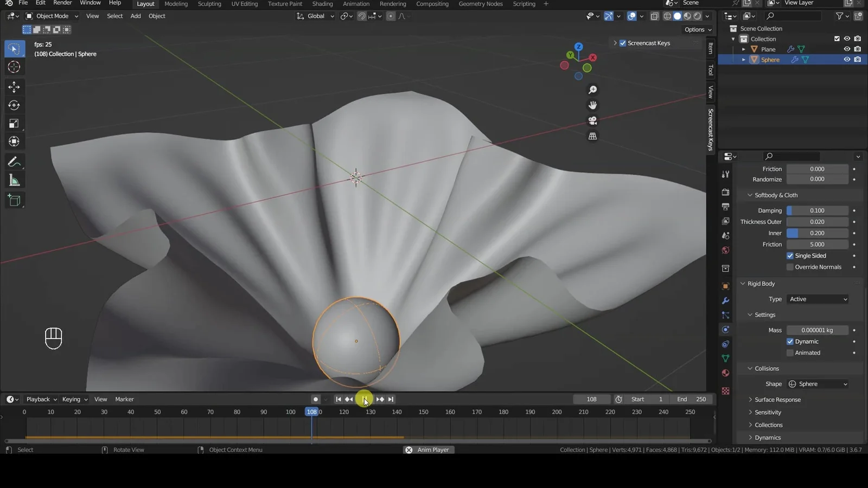Select the Rotate tool
The width and height of the screenshot is (868, 488).
click(x=14, y=105)
